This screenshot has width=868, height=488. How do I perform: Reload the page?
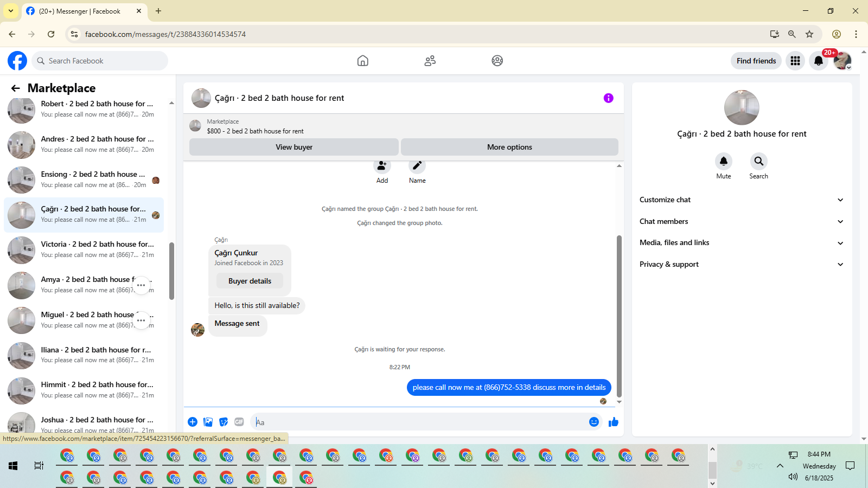coord(51,34)
